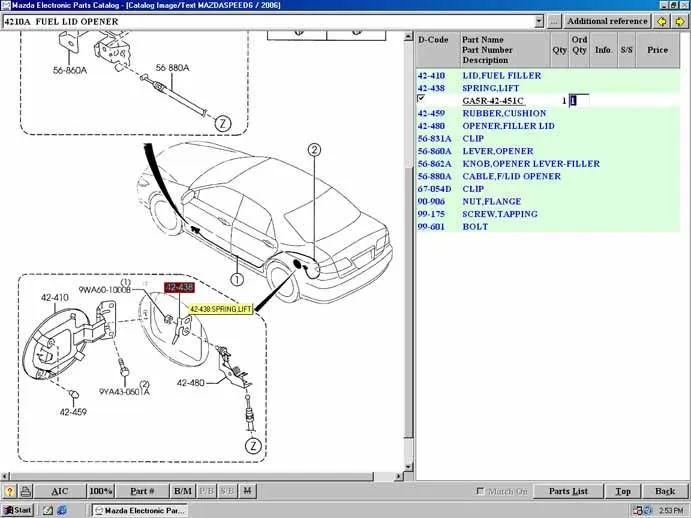Expand the 56-880A CABLE,F/LID OPENER row
691x518 pixels.
511,176
